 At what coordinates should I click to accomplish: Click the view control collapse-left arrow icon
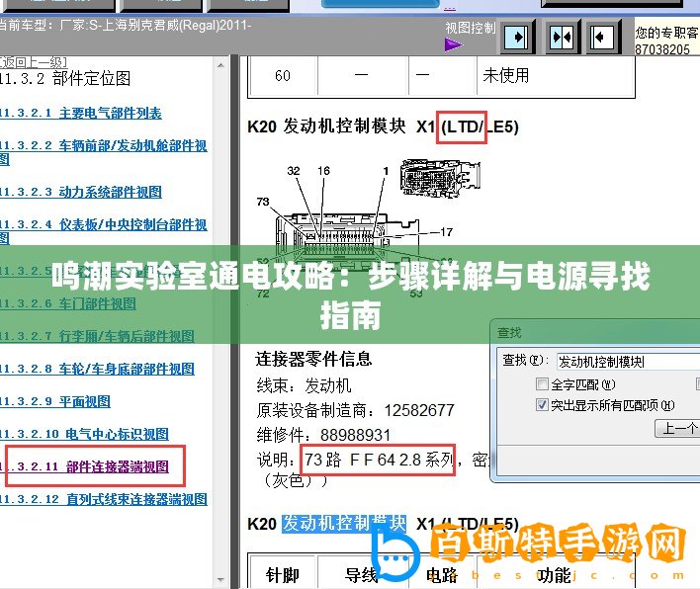[602, 37]
